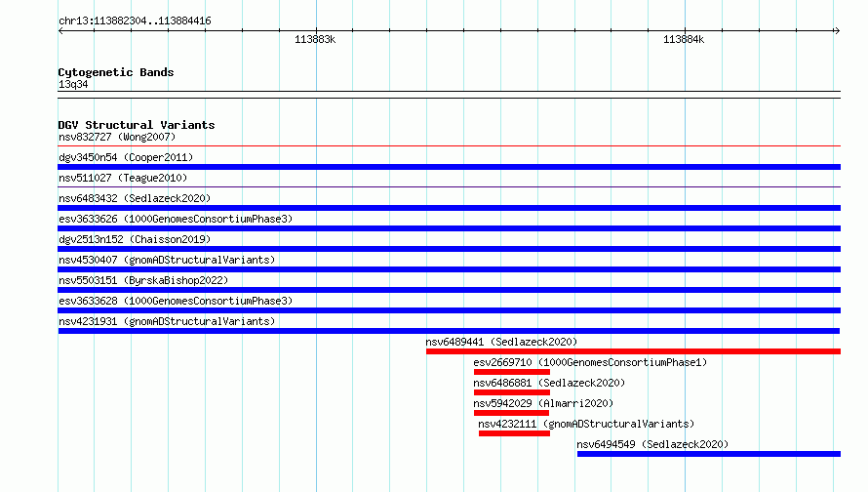
Task: Click the red bar under nsv6486881
Action: click(x=512, y=392)
